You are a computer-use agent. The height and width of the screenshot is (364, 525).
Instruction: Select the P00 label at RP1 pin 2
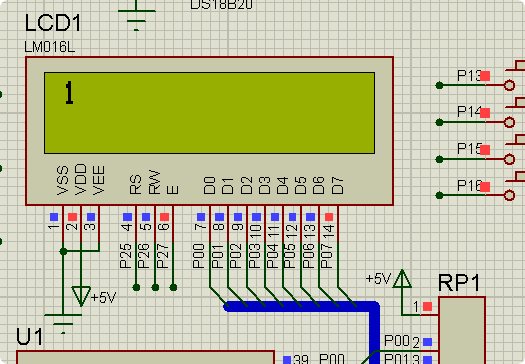click(x=397, y=341)
